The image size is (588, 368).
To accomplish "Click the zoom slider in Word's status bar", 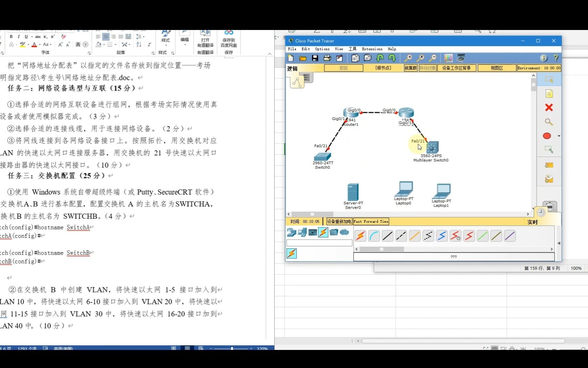I will pyautogui.click(x=231, y=348).
